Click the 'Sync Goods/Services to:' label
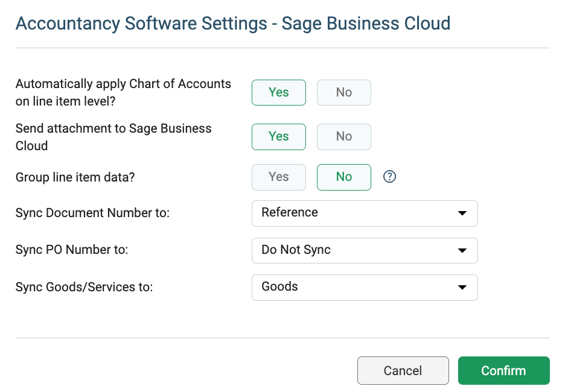 [x=84, y=287]
